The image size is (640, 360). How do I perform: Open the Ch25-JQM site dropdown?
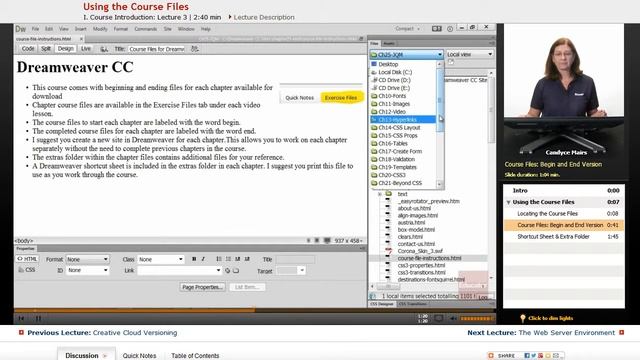[407, 54]
